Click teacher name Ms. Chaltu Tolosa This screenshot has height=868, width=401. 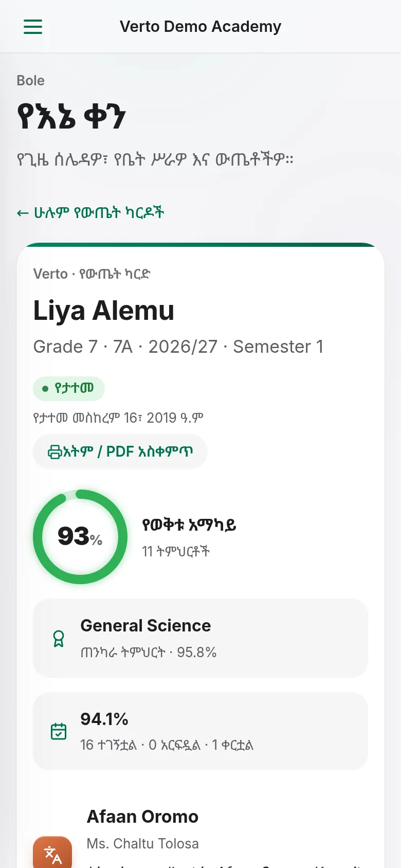pos(142,844)
